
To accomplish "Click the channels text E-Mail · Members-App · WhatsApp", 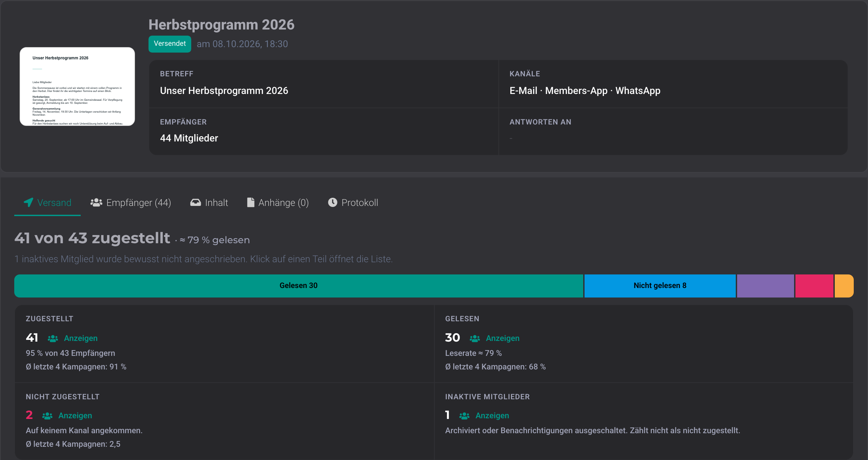I will (585, 91).
